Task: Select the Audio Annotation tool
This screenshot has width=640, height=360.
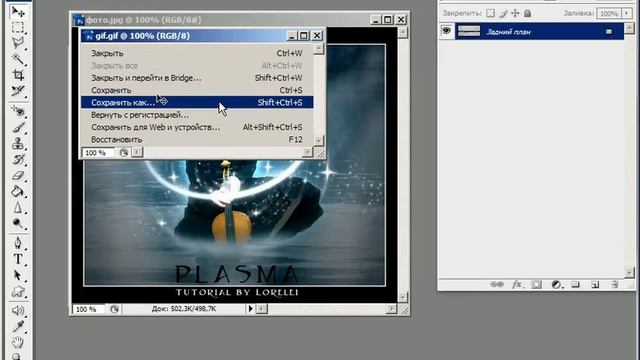Action: pyautogui.click(x=18, y=311)
